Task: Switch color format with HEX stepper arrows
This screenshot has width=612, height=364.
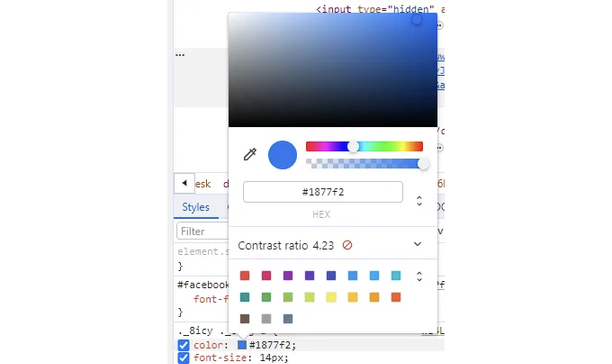Action: coord(419,201)
